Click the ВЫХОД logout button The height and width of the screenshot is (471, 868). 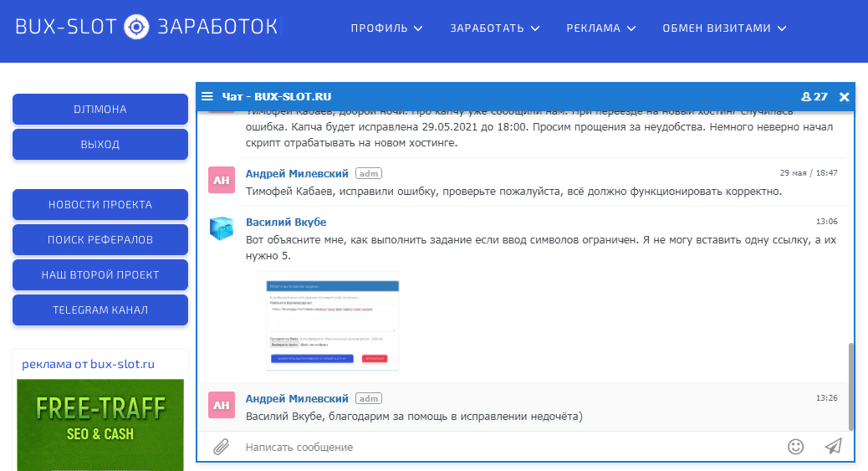pos(100,144)
